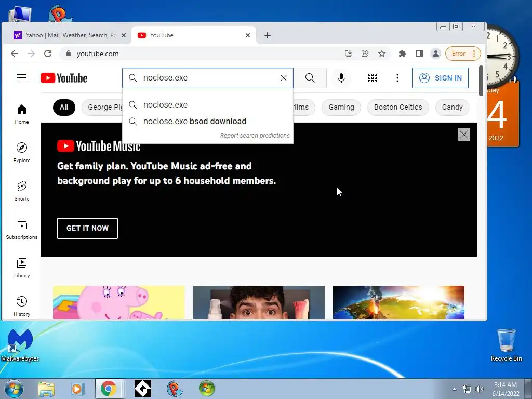Screen dimensions: 532x399
Task: Open Windows Media Player from taskbar
Action: click(x=77, y=389)
